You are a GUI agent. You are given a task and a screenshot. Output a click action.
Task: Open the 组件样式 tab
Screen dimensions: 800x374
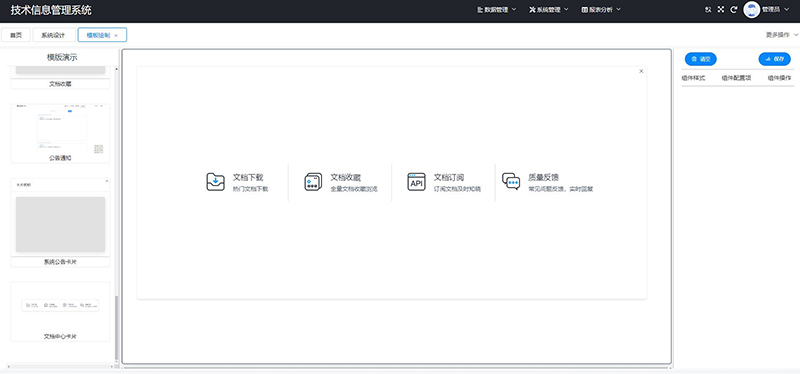[693, 79]
